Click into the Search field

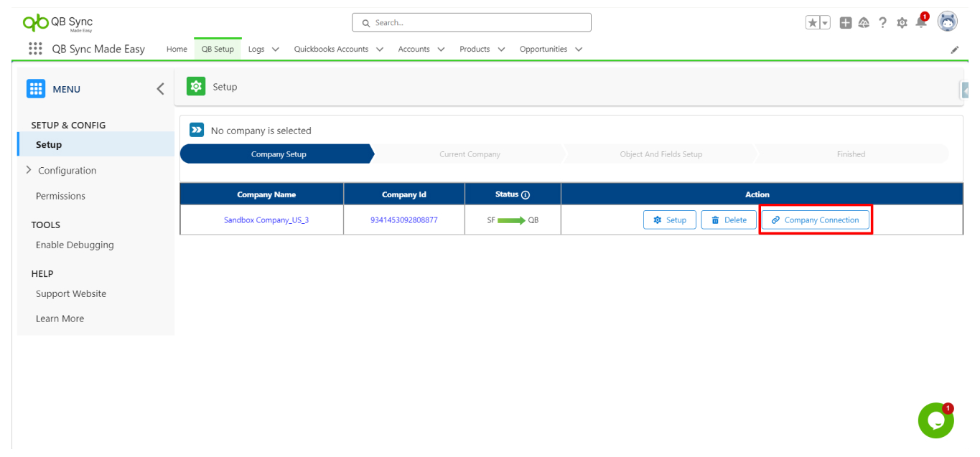(472, 23)
